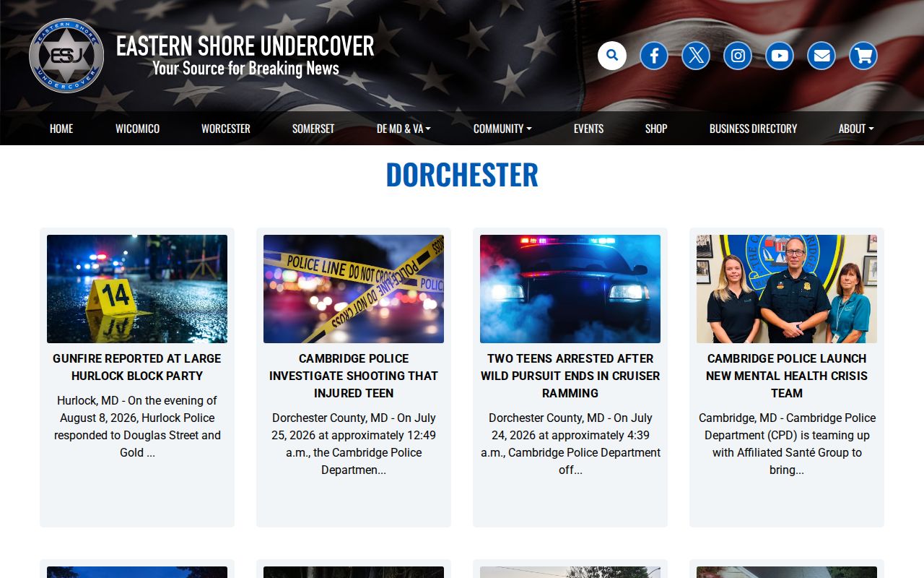Open the Worcester section
Viewport: 924px width, 578px height.
click(x=226, y=129)
